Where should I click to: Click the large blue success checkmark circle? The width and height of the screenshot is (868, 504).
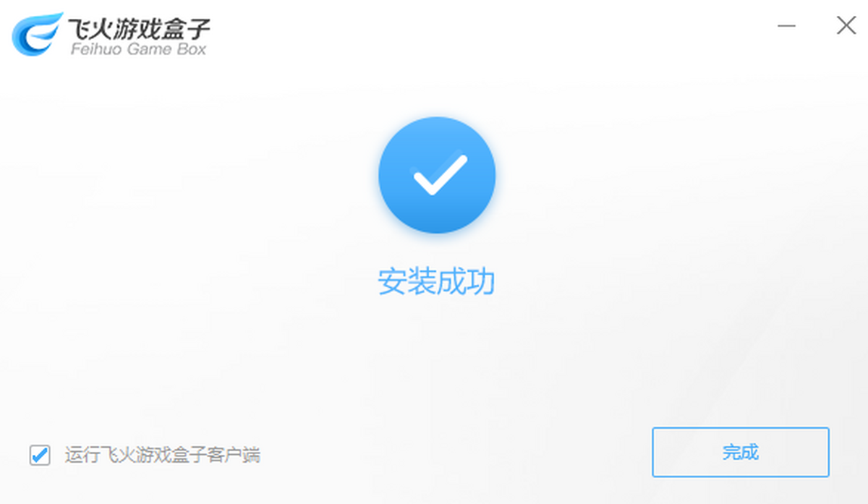(437, 174)
